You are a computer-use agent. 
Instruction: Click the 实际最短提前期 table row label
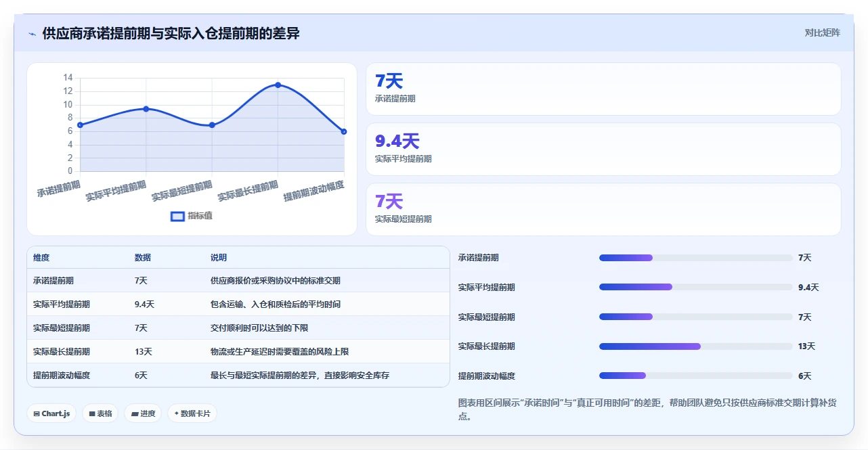coord(62,328)
